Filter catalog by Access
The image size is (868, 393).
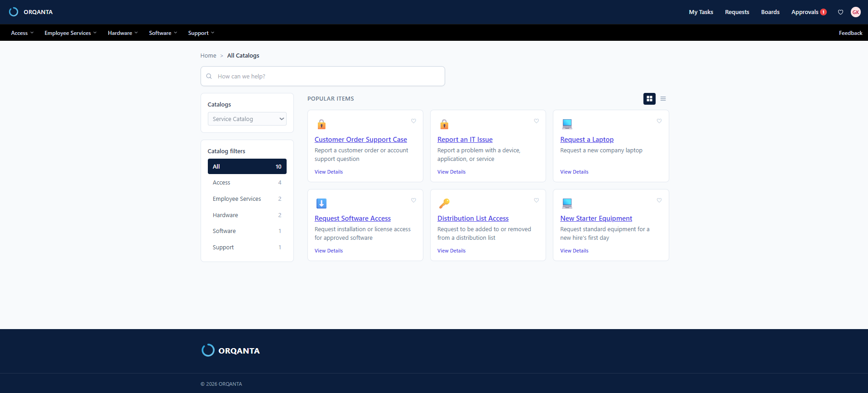click(x=247, y=183)
